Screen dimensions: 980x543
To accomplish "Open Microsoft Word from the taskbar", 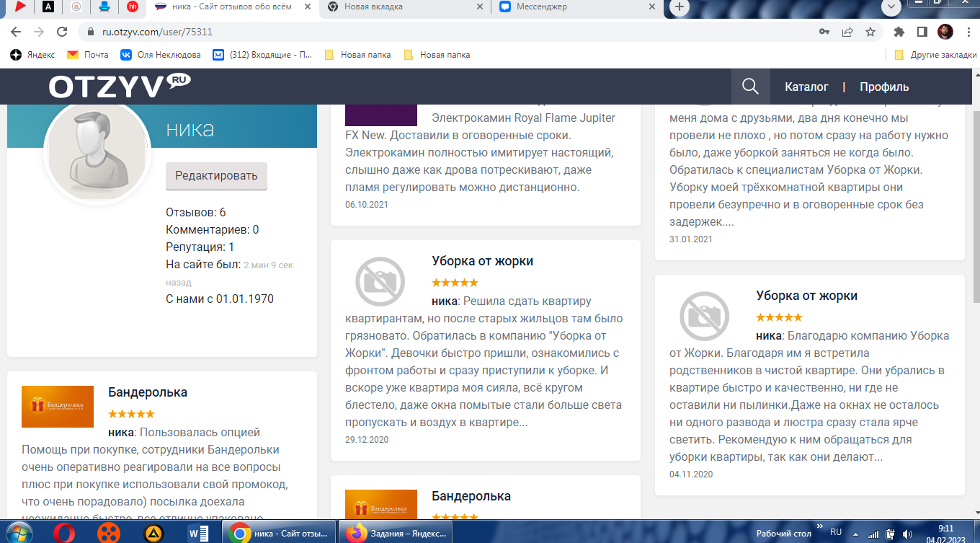I will click(x=198, y=534).
